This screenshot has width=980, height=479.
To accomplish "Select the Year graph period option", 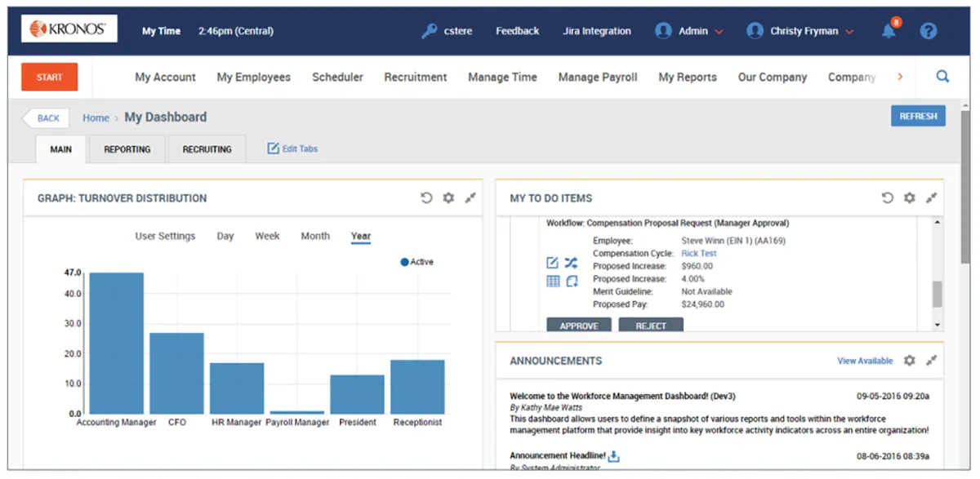I will (361, 236).
